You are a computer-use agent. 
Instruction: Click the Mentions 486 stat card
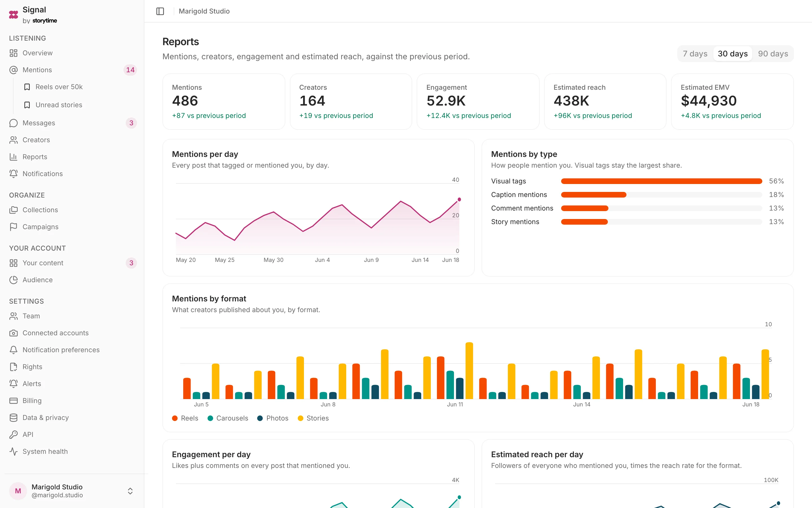[224, 102]
